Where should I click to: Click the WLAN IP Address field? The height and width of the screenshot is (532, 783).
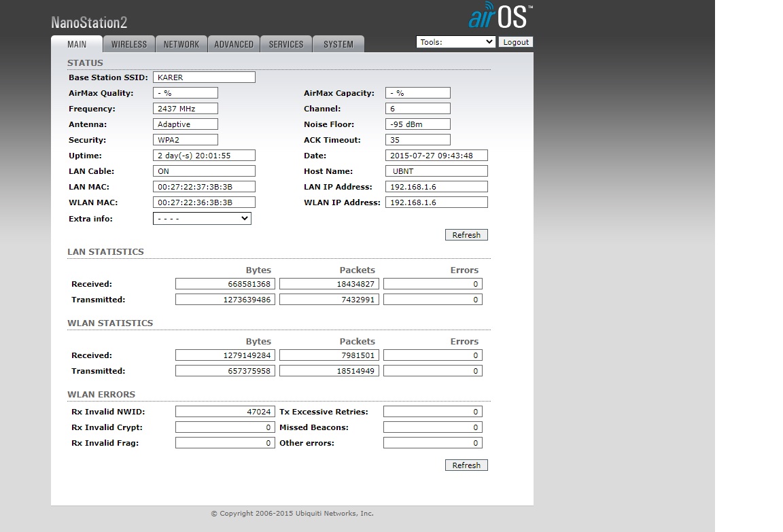point(436,202)
